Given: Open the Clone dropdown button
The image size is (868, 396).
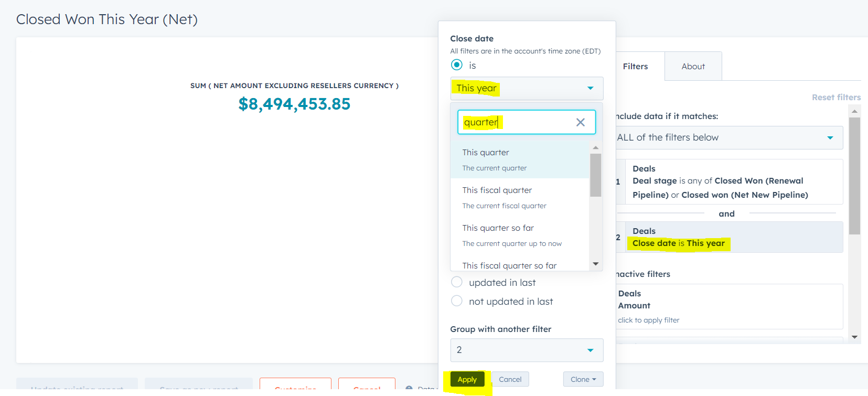Looking at the screenshot, I should pyautogui.click(x=583, y=379).
